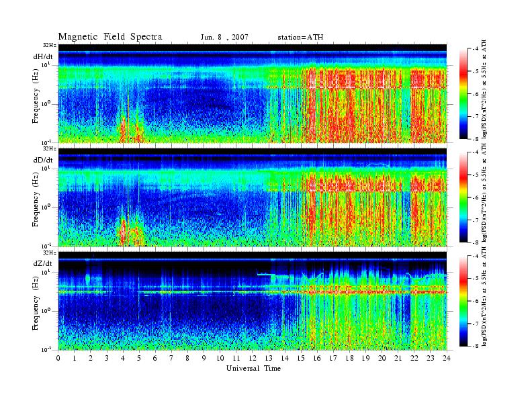Click the color bar beside the dZ/dt panel
This screenshot has height=411, width=532.
[x=463, y=301]
